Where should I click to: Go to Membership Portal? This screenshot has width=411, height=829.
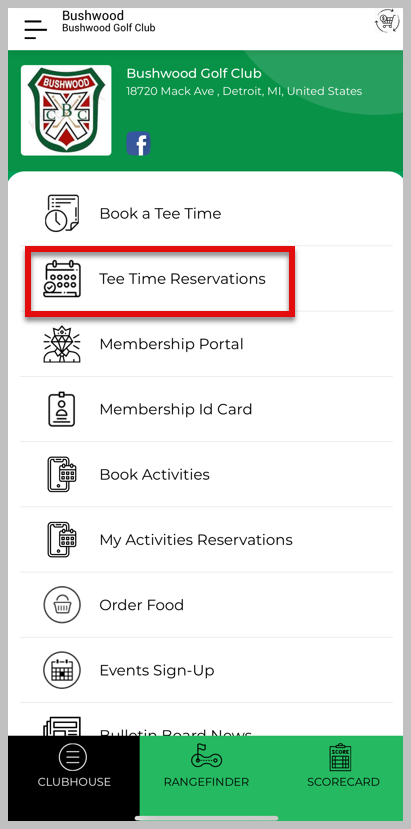[x=206, y=344]
